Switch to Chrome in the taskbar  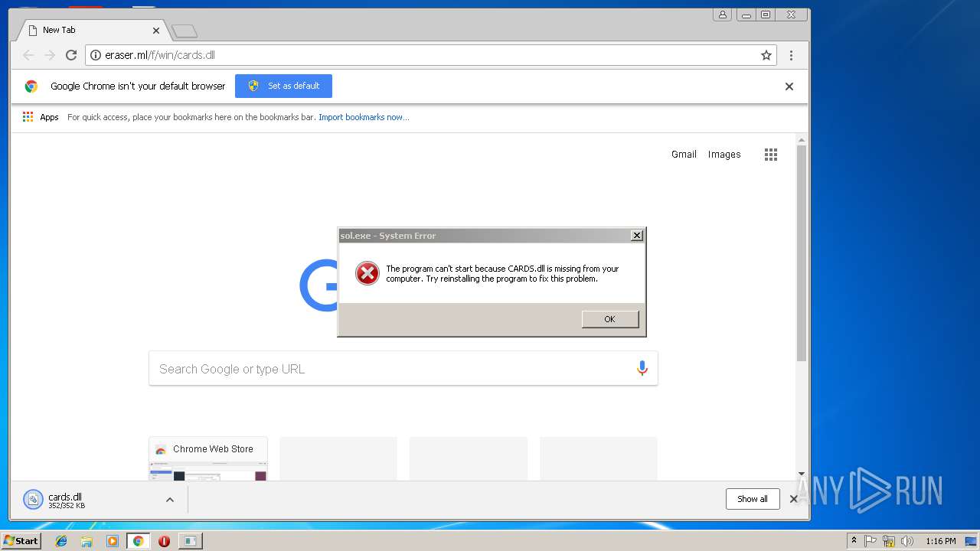click(139, 541)
